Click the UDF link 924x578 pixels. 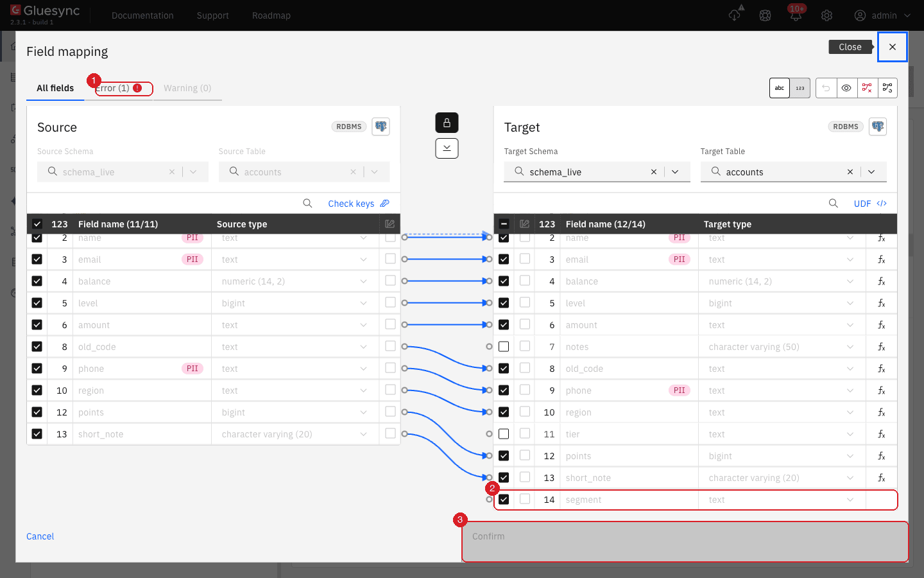(x=870, y=204)
